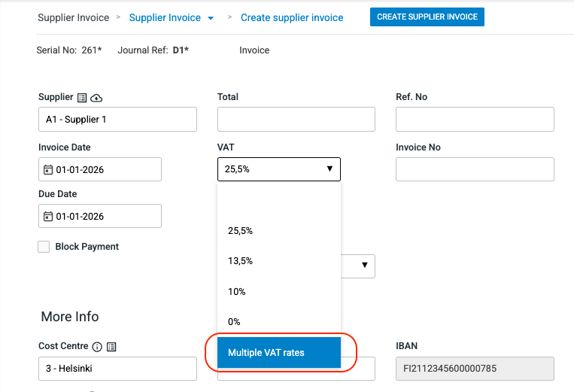This screenshot has height=392, width=574.
Task: Collapse the VAT dropdown showing 25,5%
Action: click(278, 169)
